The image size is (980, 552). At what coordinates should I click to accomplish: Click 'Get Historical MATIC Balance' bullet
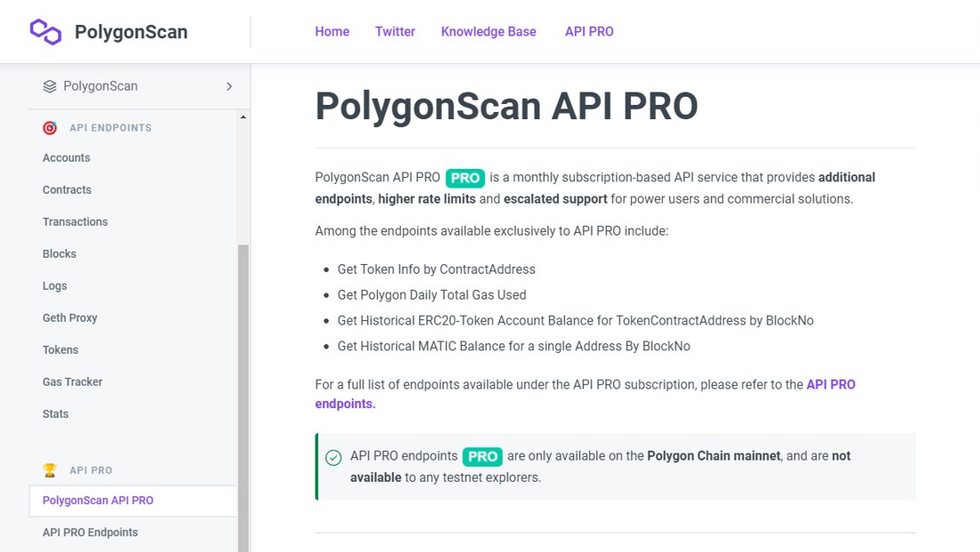click(514, 347)
